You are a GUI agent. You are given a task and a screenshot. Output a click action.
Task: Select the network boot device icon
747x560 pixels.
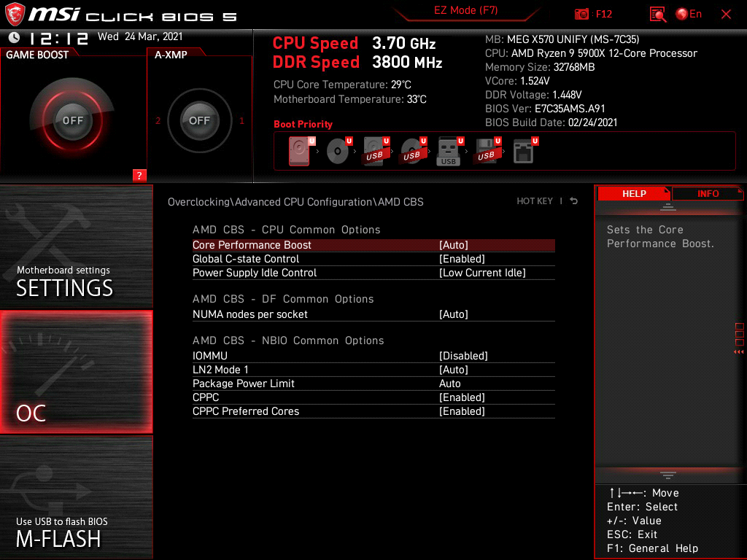pyautogui.click(x=525, y=151)
